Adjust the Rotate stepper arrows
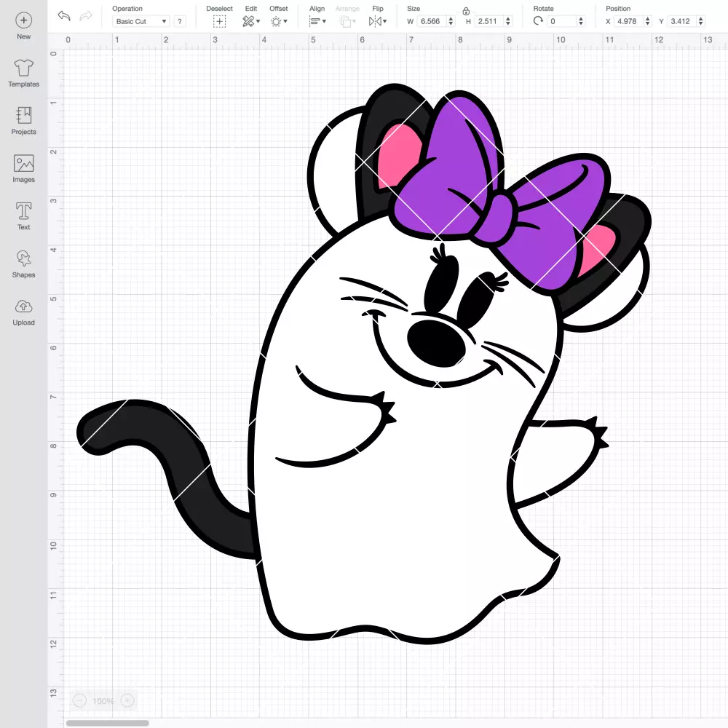The height and width of the screenshot is (728, 728). pyautogui.click(x=581, y=21)
